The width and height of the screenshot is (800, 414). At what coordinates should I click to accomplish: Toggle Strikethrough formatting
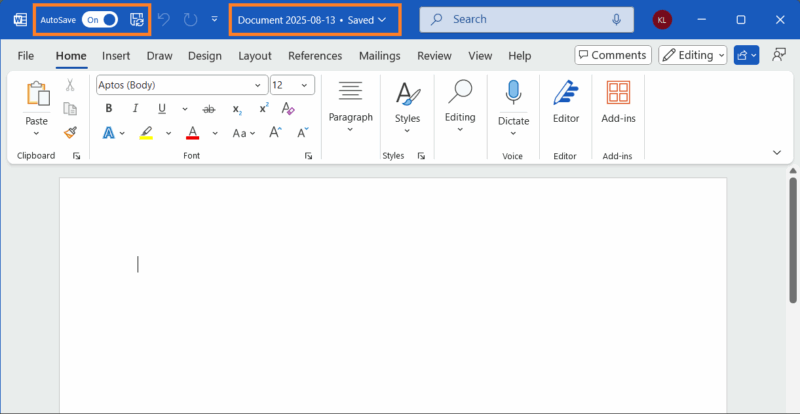(x=209, y=109)
